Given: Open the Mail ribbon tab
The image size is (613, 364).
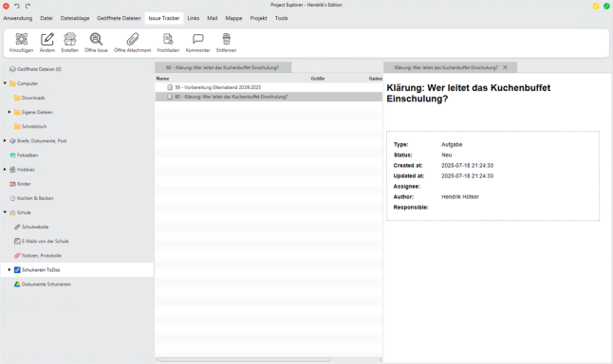Looking at the screenshot, I should [213, 18].
